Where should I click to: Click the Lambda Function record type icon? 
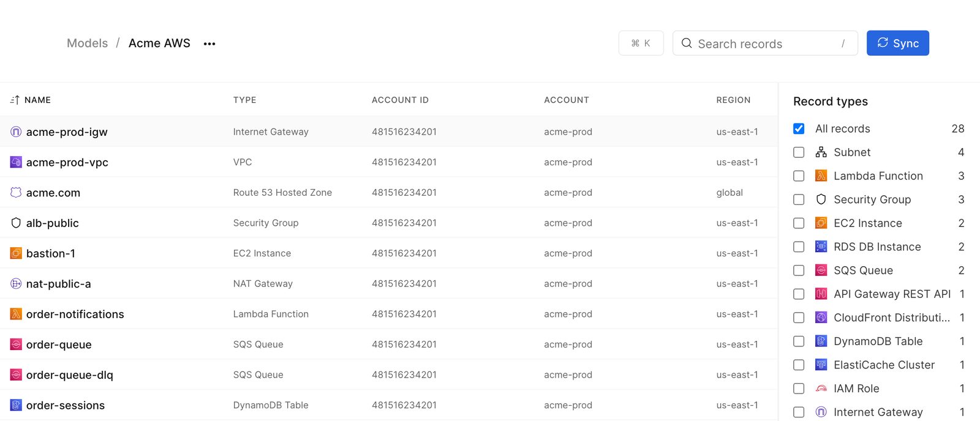(x=821, y=176)
